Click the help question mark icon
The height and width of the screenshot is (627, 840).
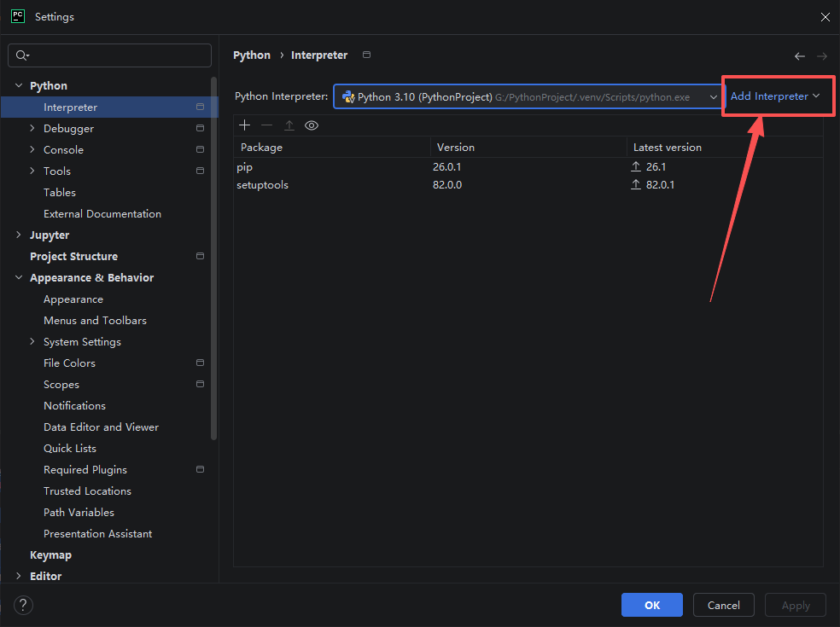click(23, 605)
